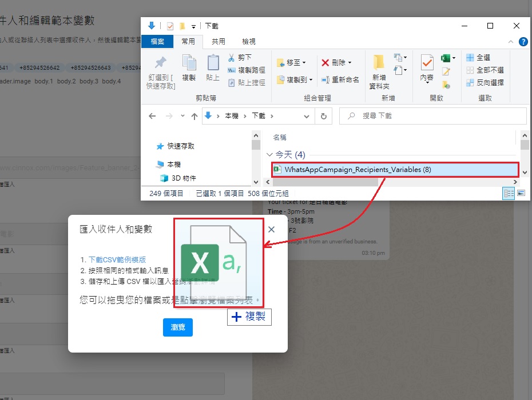
Task: Click the blue Help question mark icon
Action: tap(523, 42)
